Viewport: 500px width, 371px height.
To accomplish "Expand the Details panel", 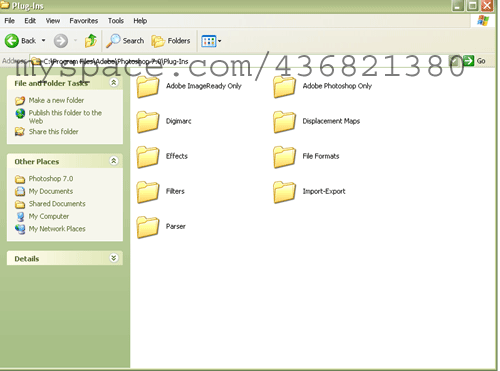I will click(114, 258).
